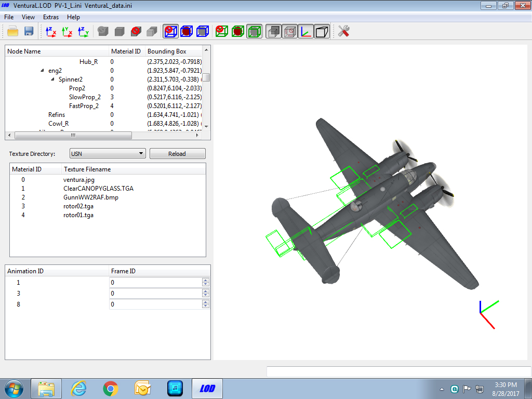Viewport: 532px width, 399px height.
Task: Click the blue wireframe box with red sphere
Action: point(187,32)
